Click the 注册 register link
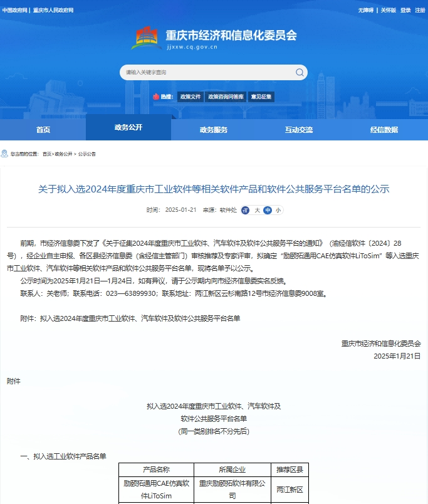 pyautogui.click(x=420, y=10)
